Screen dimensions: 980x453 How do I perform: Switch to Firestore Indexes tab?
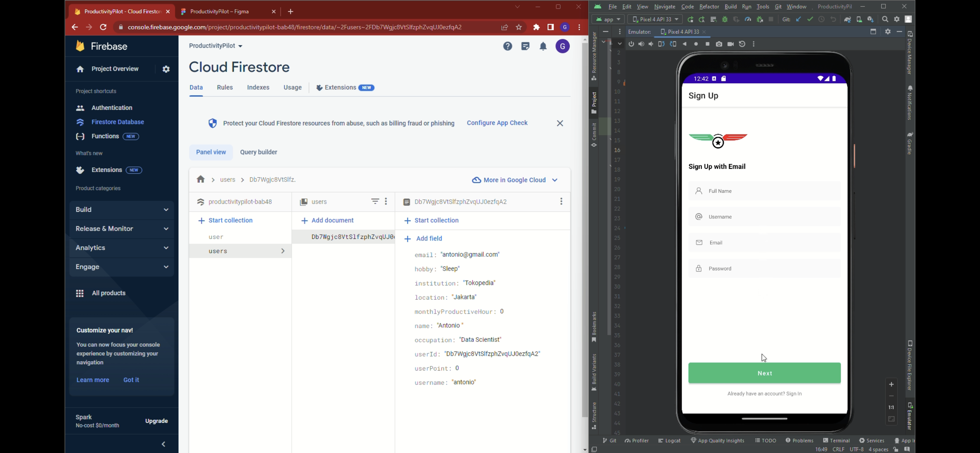coord(258,88)
